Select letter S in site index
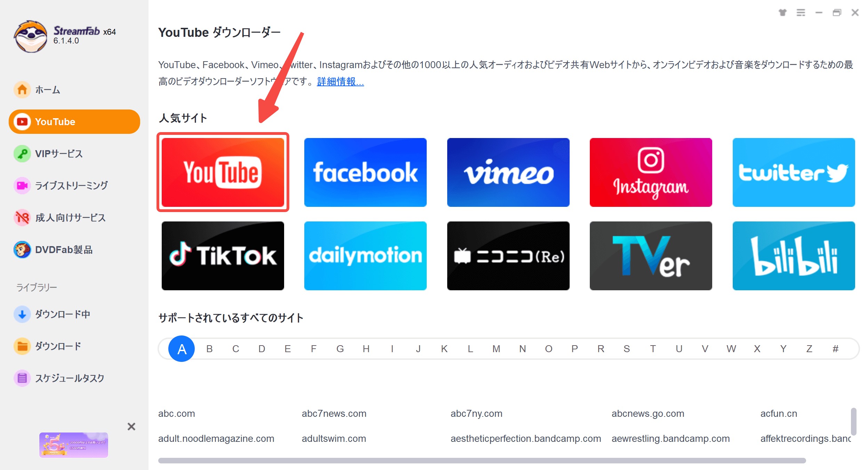This screenshot has width=868, height=470. pos(627,349)
